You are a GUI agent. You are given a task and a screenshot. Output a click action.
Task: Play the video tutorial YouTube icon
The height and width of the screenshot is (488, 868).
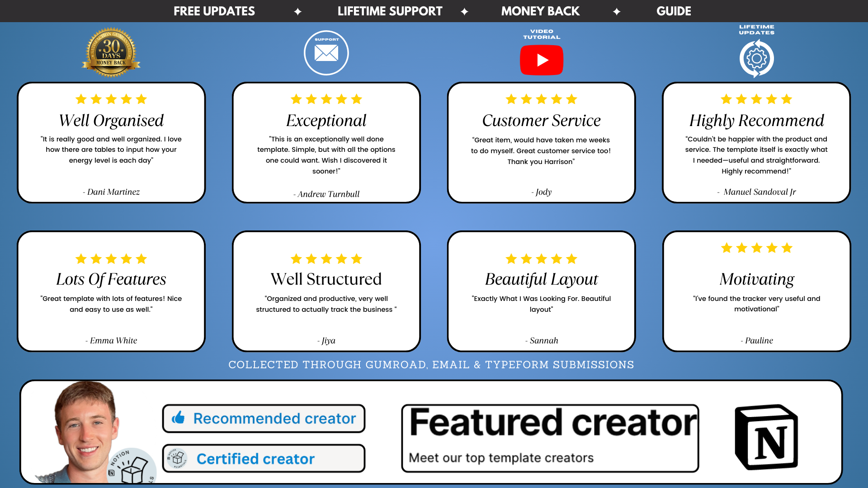[x=542, y=60]
